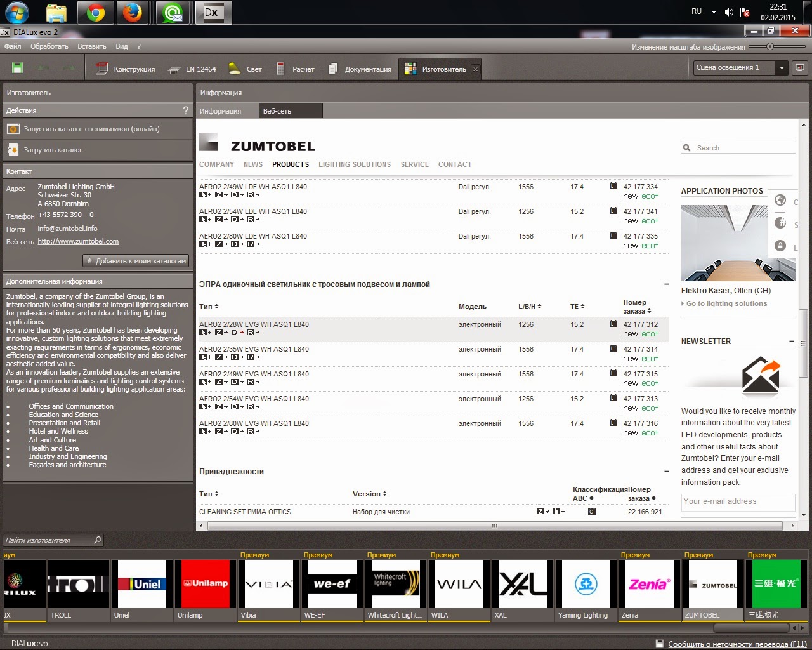Open the Windows Start menu
812x650 pixels.
pos(17,12)
